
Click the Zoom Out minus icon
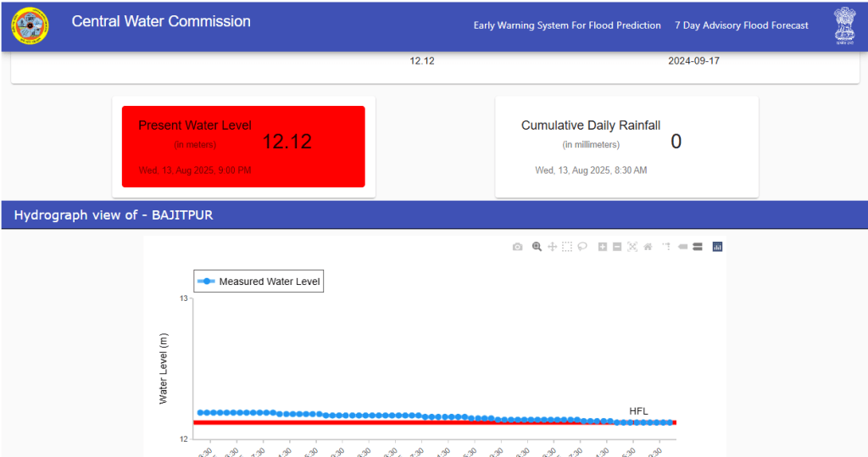617,247
